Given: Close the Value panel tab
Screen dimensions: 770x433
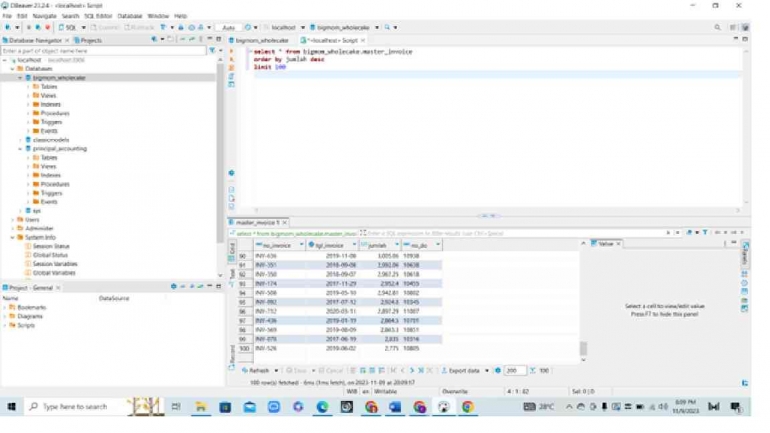Looking at the screenshot, I should coord(618,244).
